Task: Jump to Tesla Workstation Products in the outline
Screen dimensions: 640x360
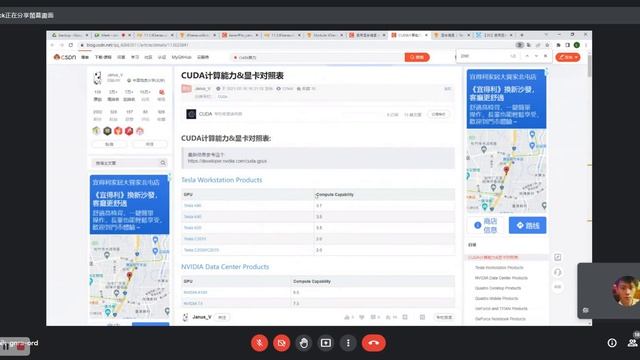Action: [x=499, y=268]
